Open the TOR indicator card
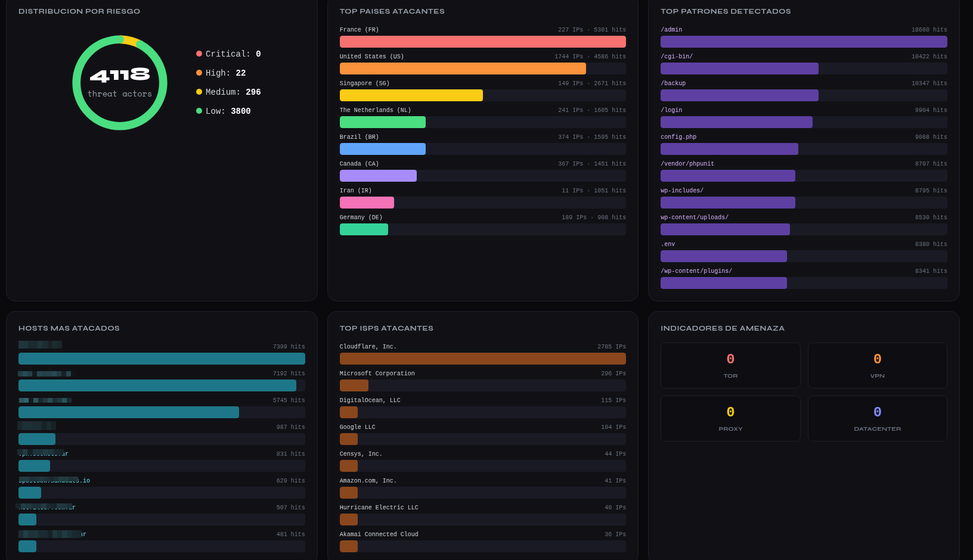The width and height of the screenshot is (973, 560). pyautogui.click(x=730, y=365)
